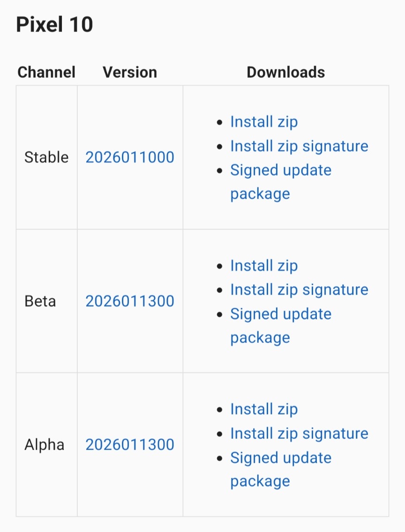Click the Version column header
The height and width of the screenshot is (532, 405).
(130, 72)
